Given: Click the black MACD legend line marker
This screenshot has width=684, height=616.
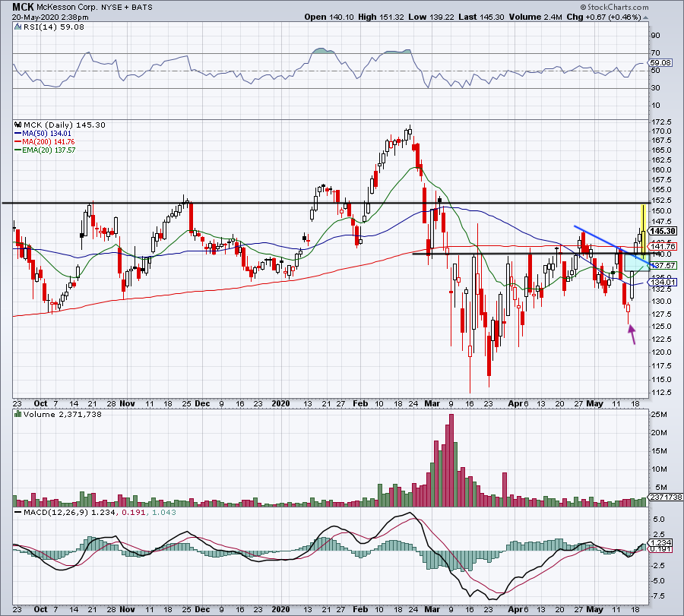Looking at the screenshot, I should pos(18,512).
